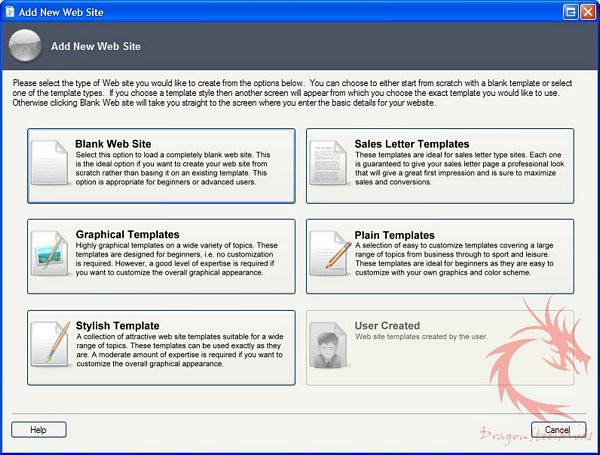600x455 pixels.
Task: Select the Stylish Template heading
Action: click(x=117, y=325)
